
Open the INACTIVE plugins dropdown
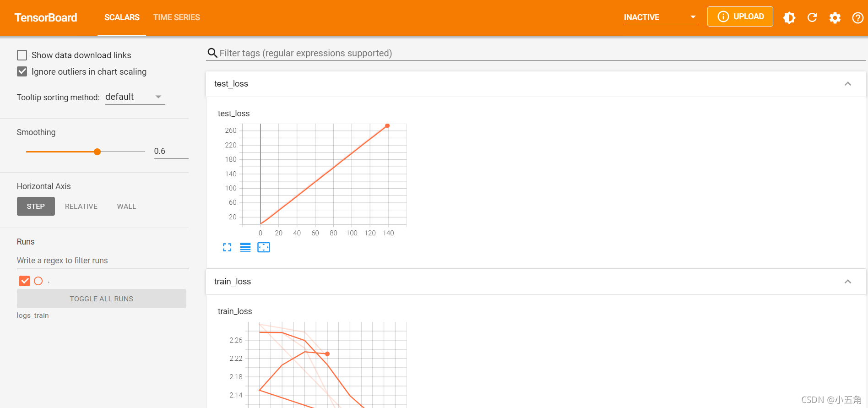661,17
